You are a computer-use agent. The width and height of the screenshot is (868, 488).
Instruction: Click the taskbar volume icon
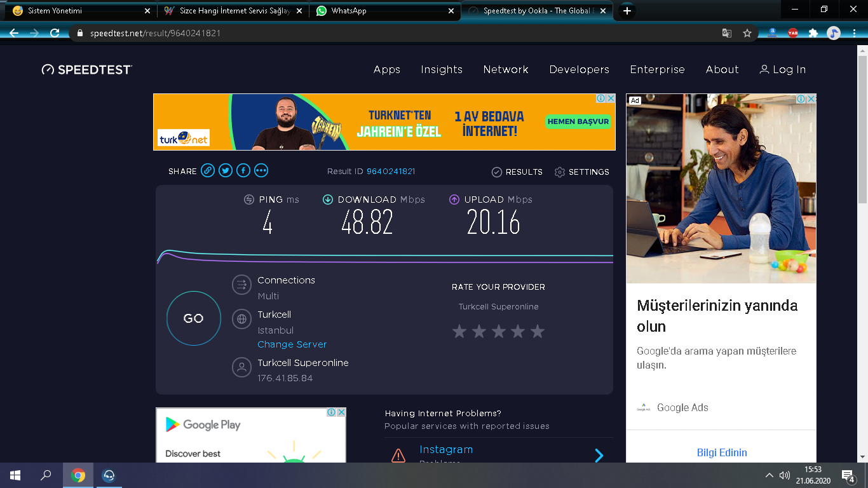(x=785, y=475)
